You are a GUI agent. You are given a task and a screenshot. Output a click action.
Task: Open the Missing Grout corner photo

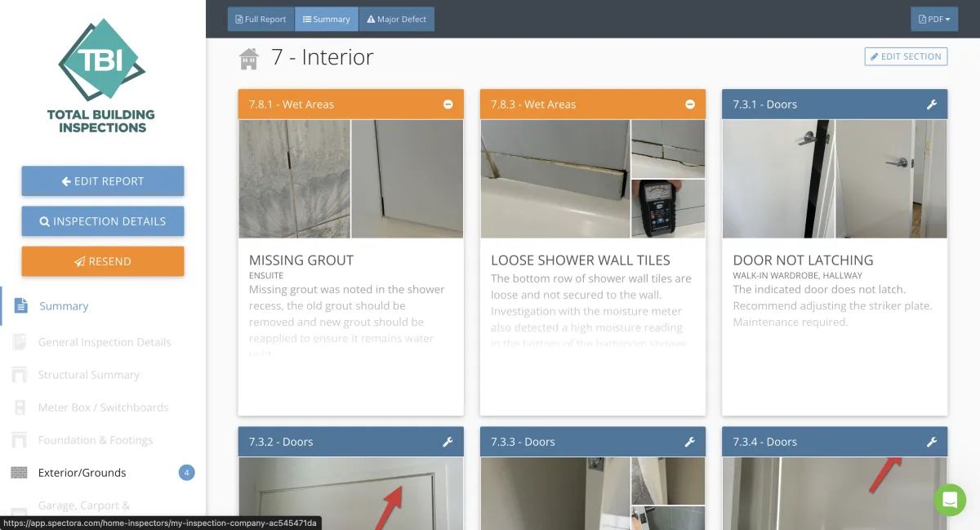(408, 179)
